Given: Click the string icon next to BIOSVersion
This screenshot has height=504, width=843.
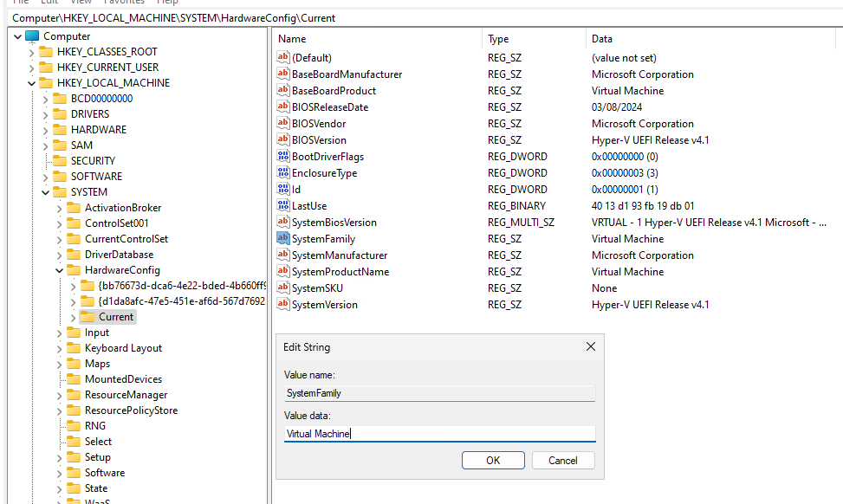Looking at the screenshot, I should [282, 139].
